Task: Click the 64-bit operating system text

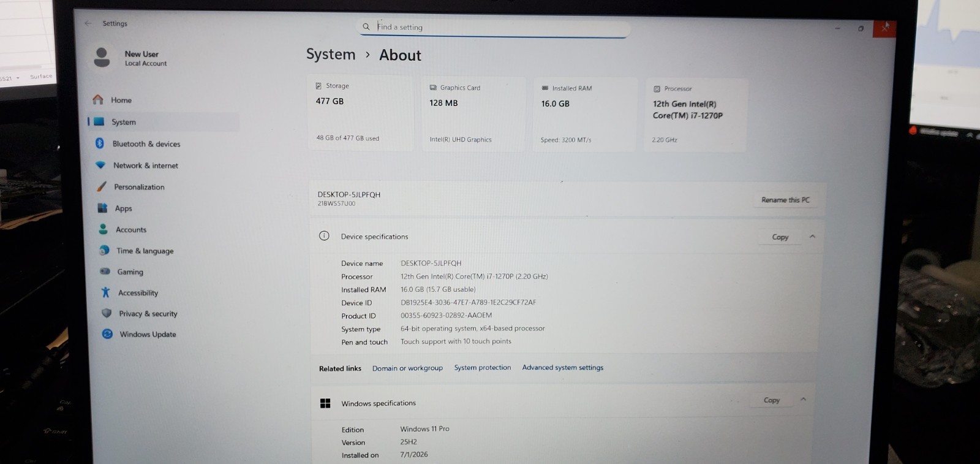Action: point(472,329)
